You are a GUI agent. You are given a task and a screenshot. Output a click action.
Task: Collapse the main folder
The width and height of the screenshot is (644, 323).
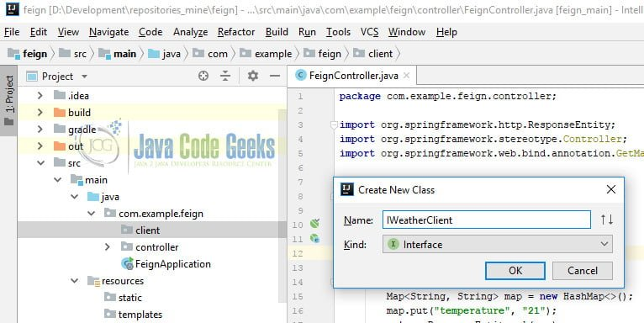coord(57,180)
